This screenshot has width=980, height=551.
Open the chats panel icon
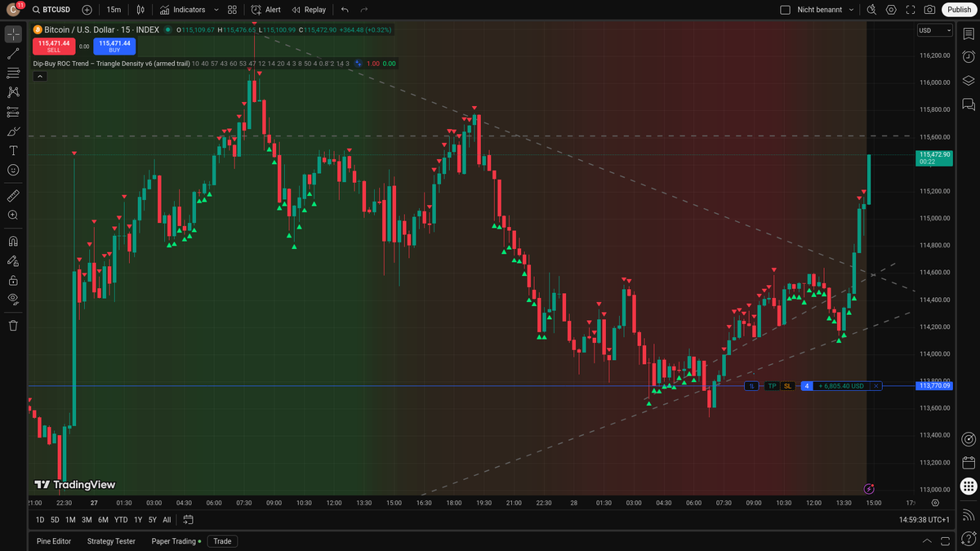969,104
